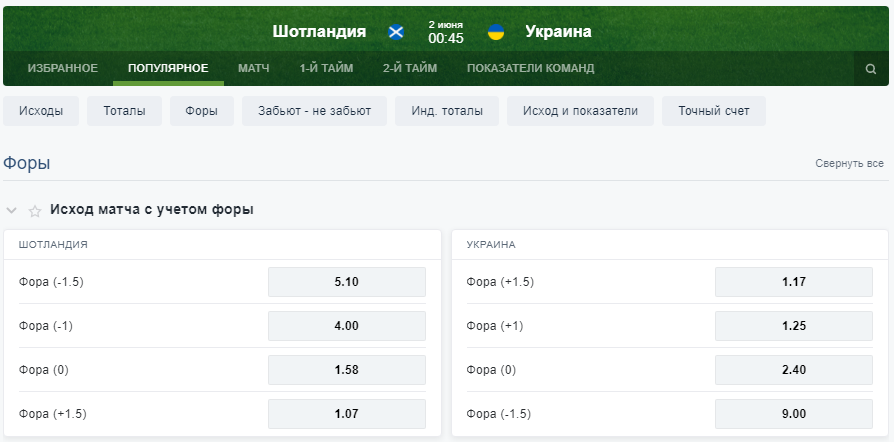Star the handicap match outcome market

[35, 211]
